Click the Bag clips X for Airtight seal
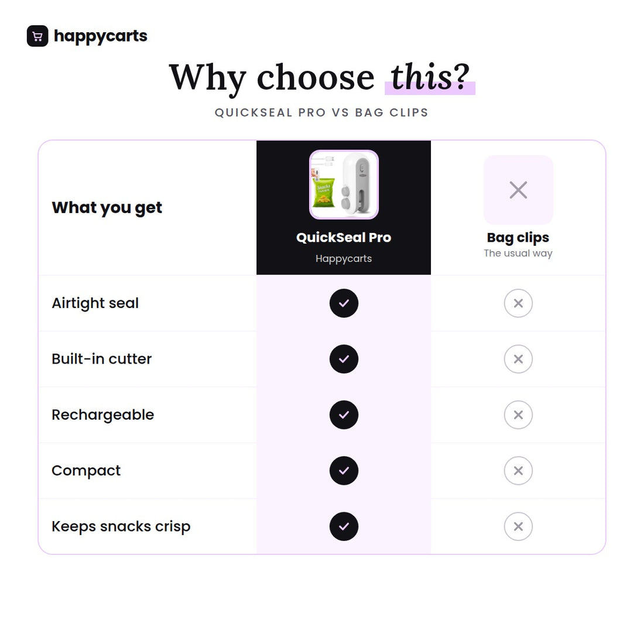This screenshot has height=644, width=644. (518, 303)
